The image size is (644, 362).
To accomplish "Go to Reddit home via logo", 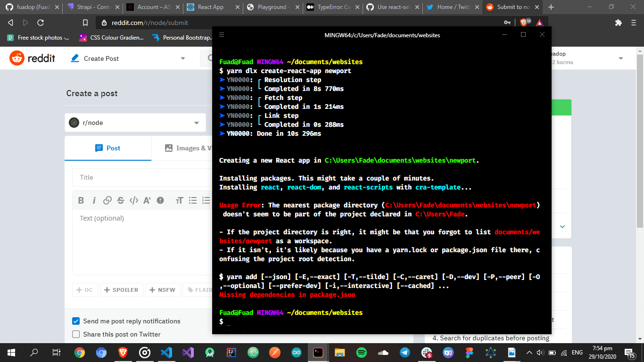I will click(x=32, y=58).
